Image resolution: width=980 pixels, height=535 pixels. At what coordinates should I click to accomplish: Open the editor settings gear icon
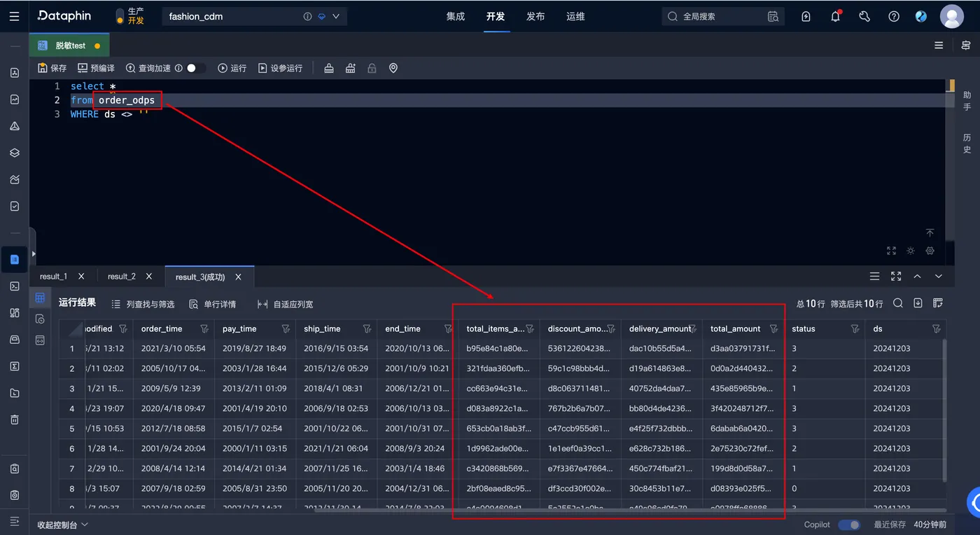tap(930, 251)
